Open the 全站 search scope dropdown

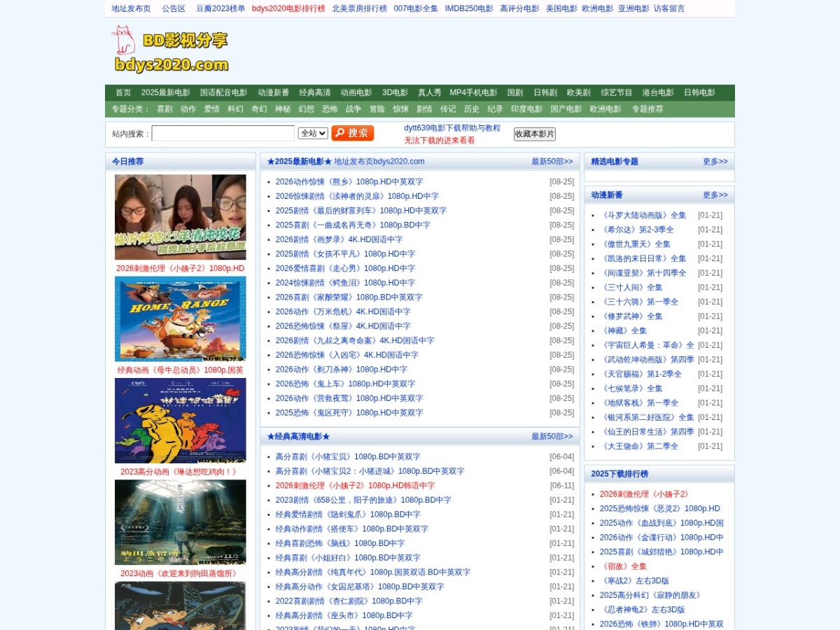(313, 133)
